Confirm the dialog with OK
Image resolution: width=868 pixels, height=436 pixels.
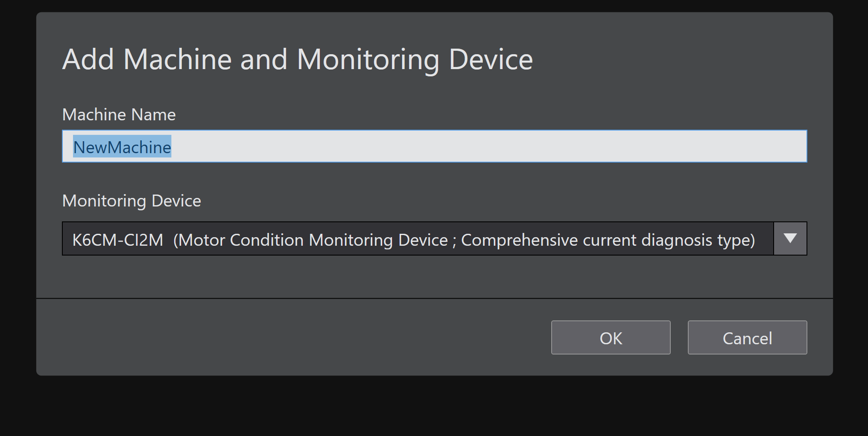(611, 338)
